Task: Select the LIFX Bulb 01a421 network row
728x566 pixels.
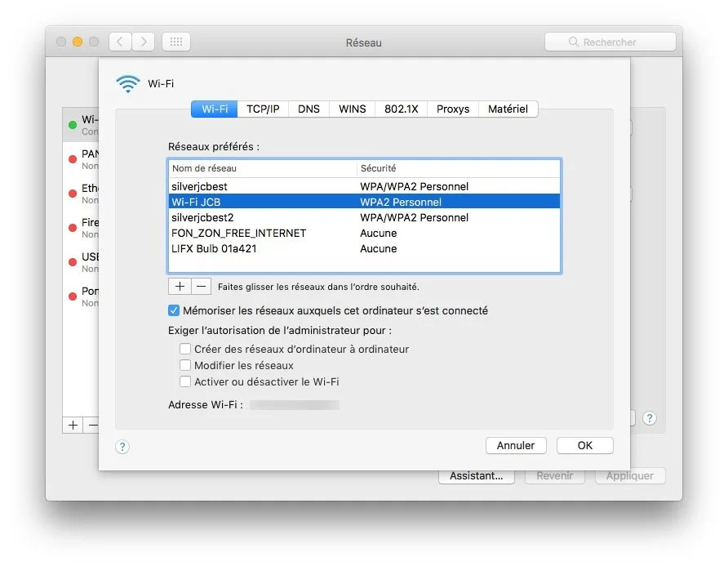Action: [365, 248]
